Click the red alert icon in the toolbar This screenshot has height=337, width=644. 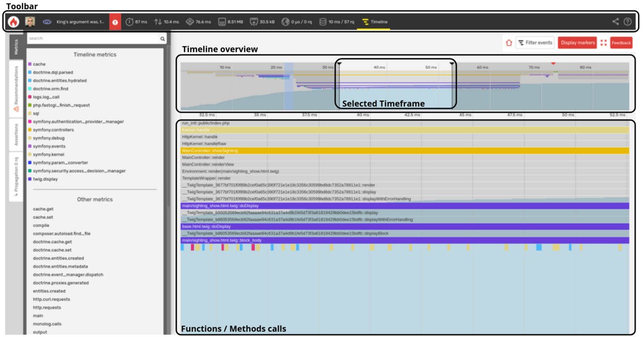click(115, 22)
